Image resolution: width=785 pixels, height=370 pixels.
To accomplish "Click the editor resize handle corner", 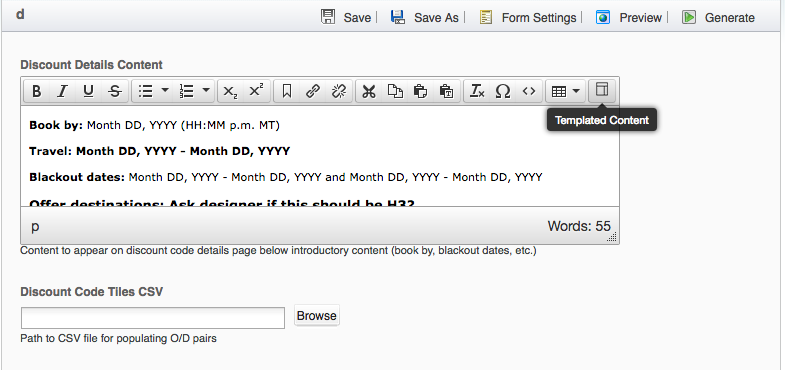I will pos(612,237).
